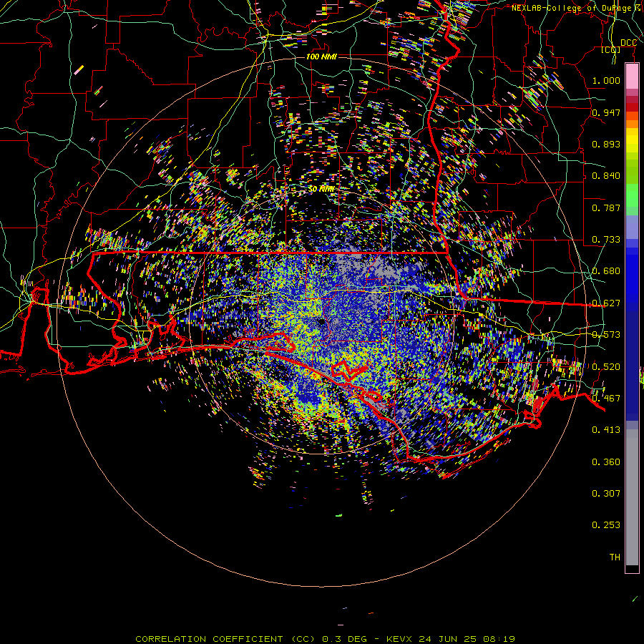Select the 0.520 legend value
Screen dimensions: 644x644
(x=606, y=367)
